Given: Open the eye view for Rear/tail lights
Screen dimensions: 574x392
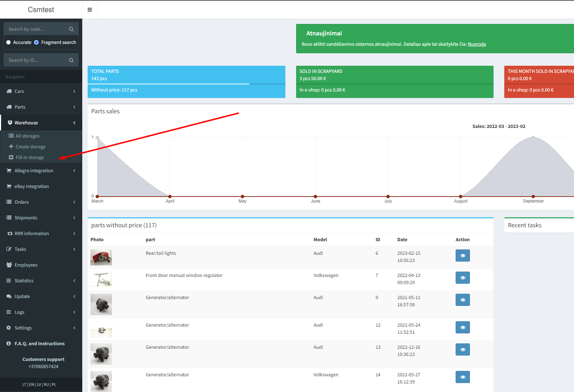Looking at the screenshot, I should pos(462,255).
